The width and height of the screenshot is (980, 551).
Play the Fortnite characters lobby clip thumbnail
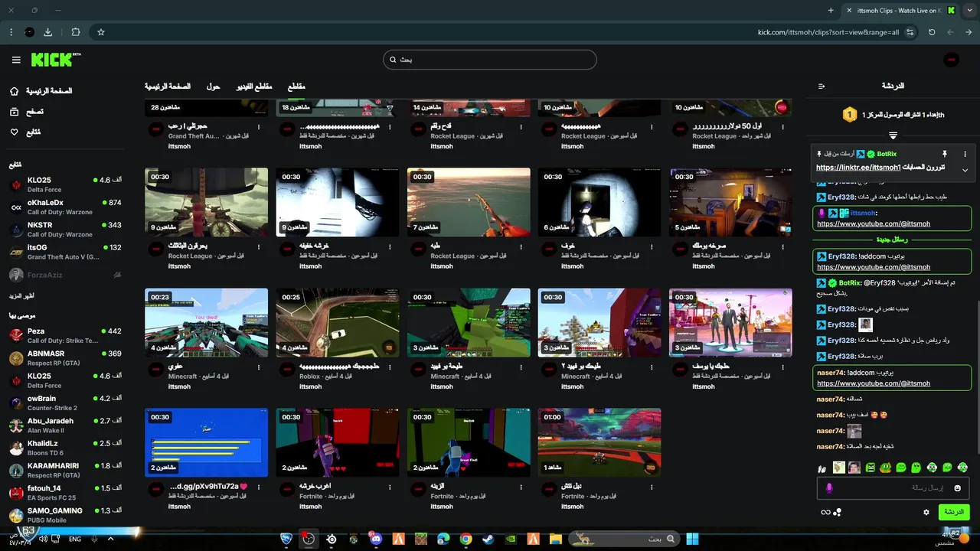coord(730,323)
